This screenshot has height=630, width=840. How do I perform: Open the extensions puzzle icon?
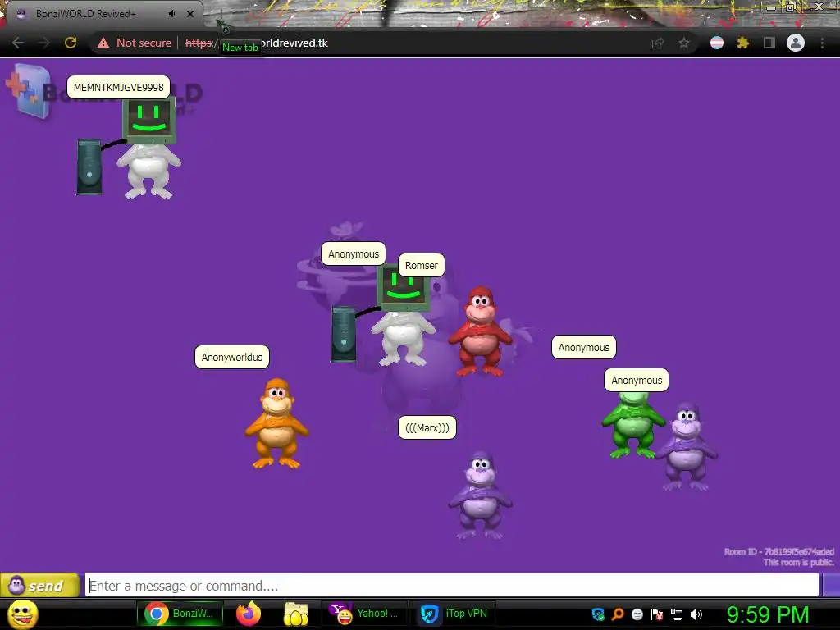[742, 43]
